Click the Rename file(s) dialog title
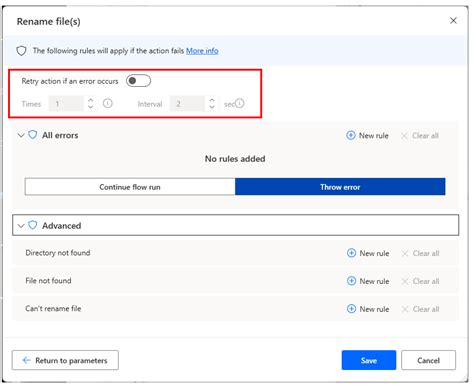 coord(49,21)
